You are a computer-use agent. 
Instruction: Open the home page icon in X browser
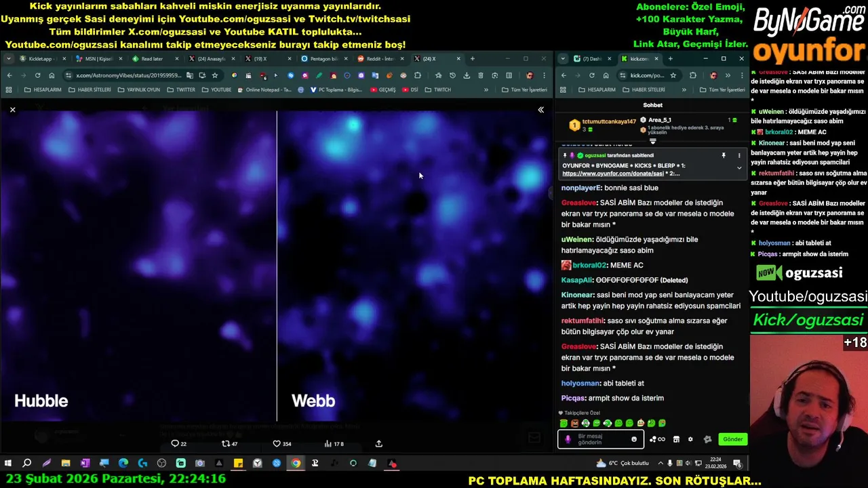click(52, 75)
